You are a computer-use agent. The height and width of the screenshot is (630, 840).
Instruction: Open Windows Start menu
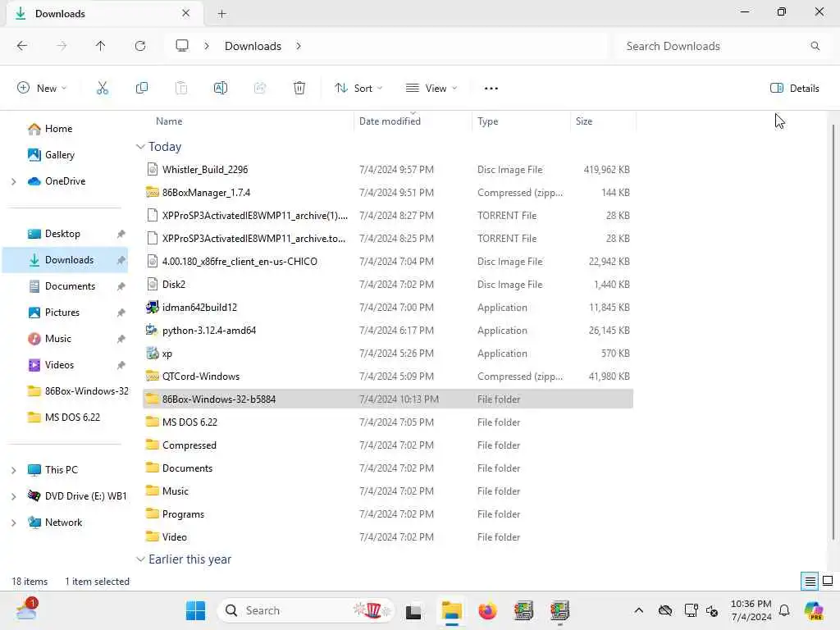tap(195, 610)
